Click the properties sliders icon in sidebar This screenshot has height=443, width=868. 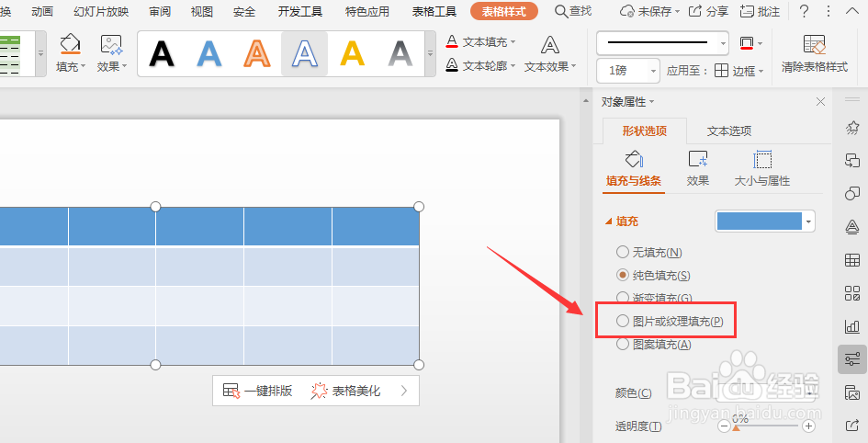852,359
